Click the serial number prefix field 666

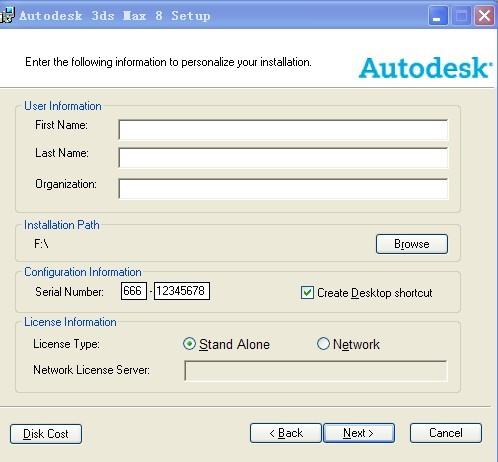pos(134,291)
